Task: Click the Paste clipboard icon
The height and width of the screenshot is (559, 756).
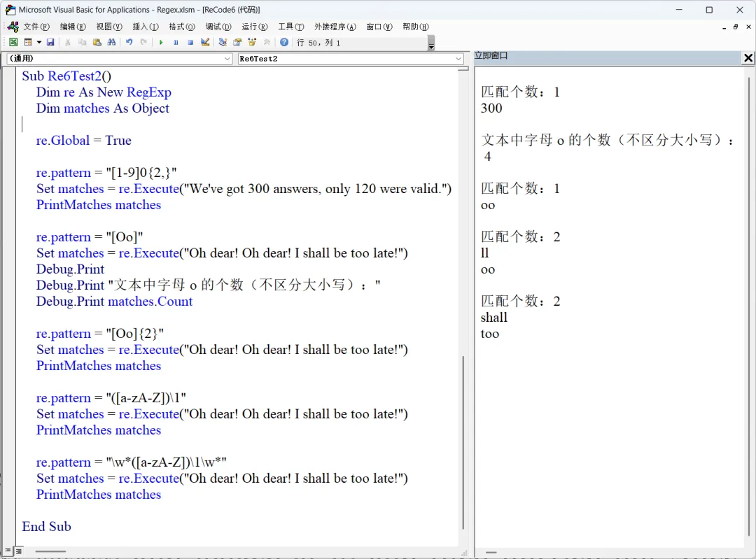Action: [x=97, y=43]
